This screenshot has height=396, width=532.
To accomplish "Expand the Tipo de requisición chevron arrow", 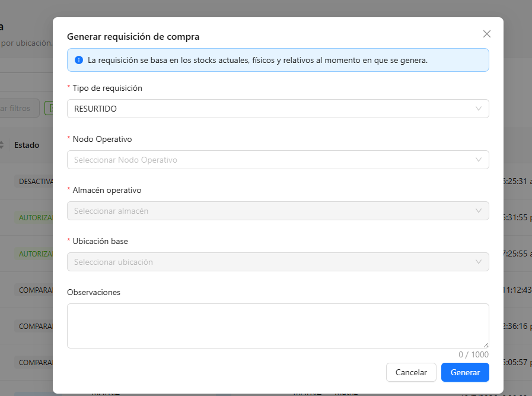I will point(479,109).
